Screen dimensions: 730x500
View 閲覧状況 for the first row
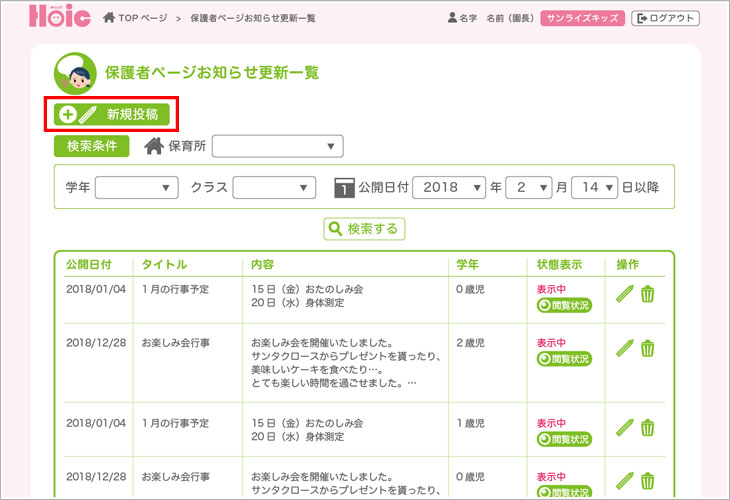click(564, 306)
